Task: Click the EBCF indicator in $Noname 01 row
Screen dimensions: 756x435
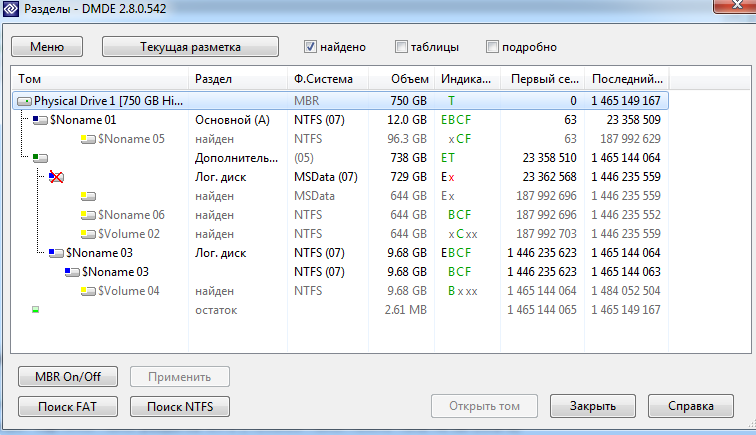Action: click(x=456, y=120)
